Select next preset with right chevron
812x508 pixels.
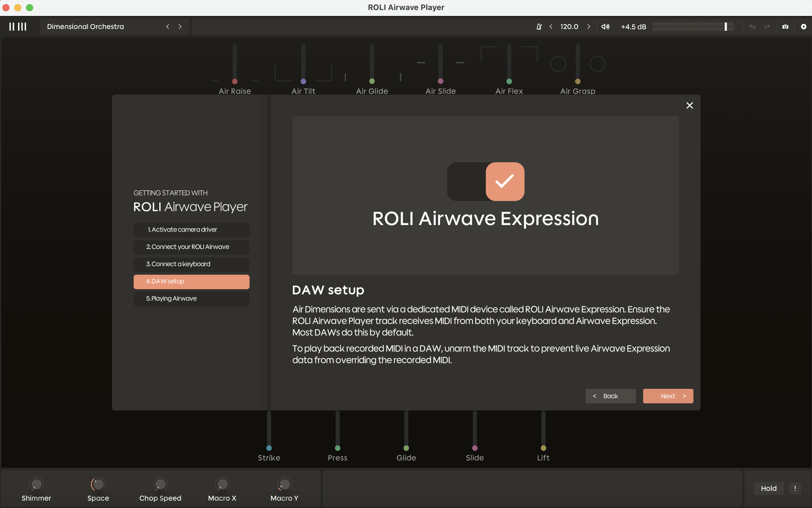[x=180, y=27]
